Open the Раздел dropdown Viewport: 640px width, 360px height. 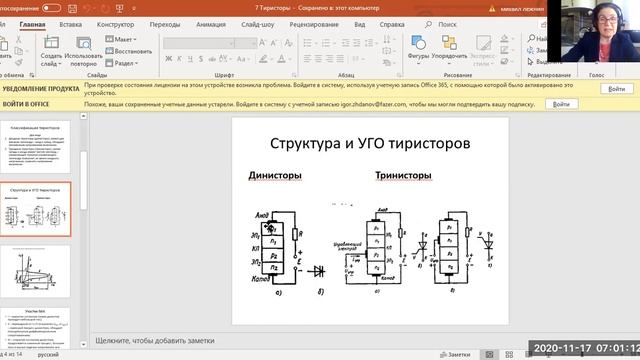(121, 63)
